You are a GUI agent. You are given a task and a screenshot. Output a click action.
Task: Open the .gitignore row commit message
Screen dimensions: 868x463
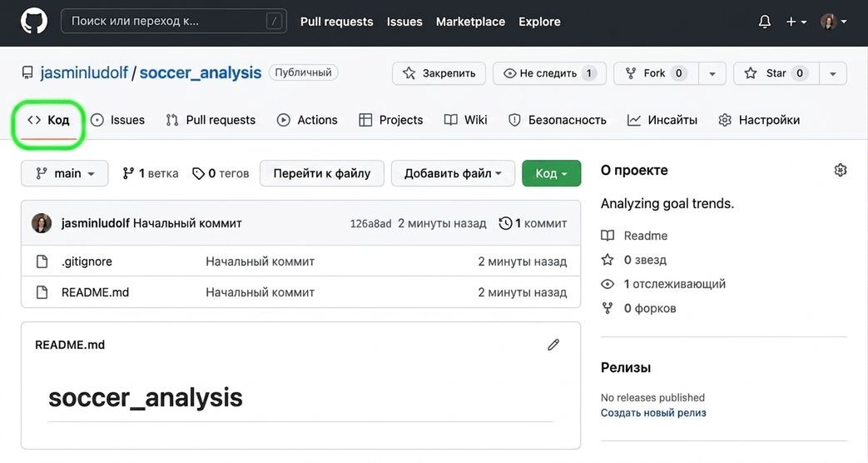pyautogui.click(x=260, y=261)
